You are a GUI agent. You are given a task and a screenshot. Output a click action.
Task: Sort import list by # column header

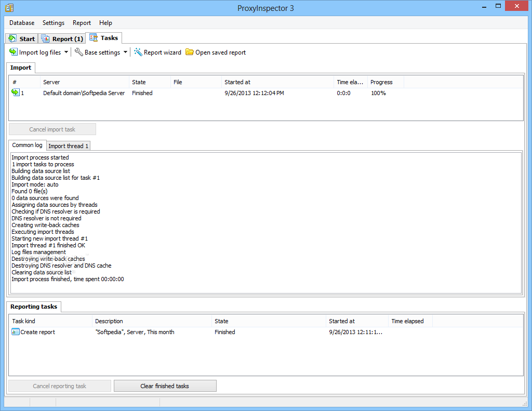pyautogui.click(x=24, y=82)
